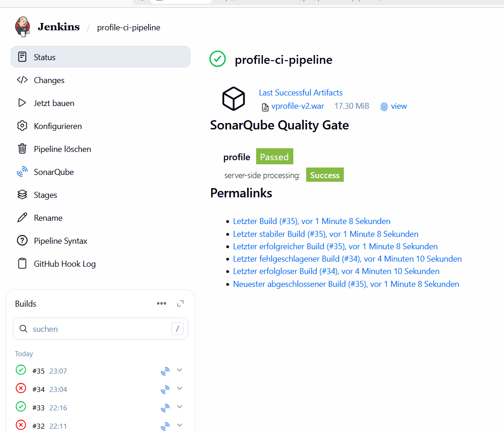This screenshot has height=431, width=504.
Task: Open the Builds overflow options menu
Action: click(161, 303)
